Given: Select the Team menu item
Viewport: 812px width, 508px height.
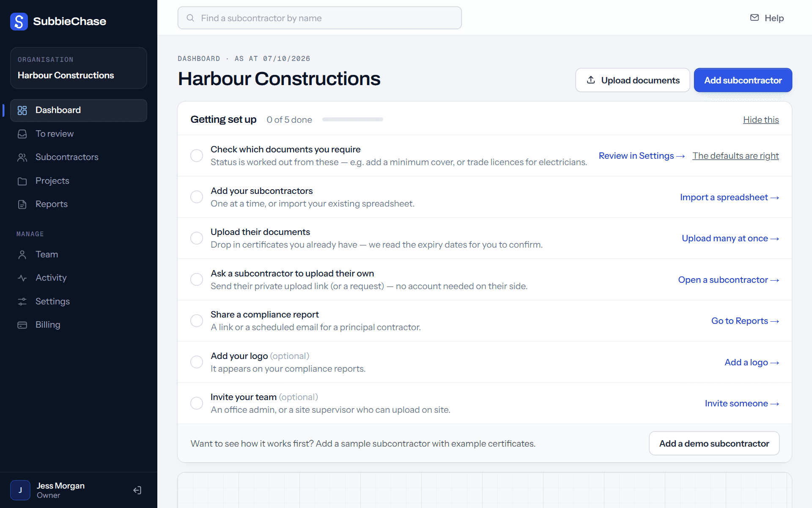Looking at the screenshot, I should [79, 254].
